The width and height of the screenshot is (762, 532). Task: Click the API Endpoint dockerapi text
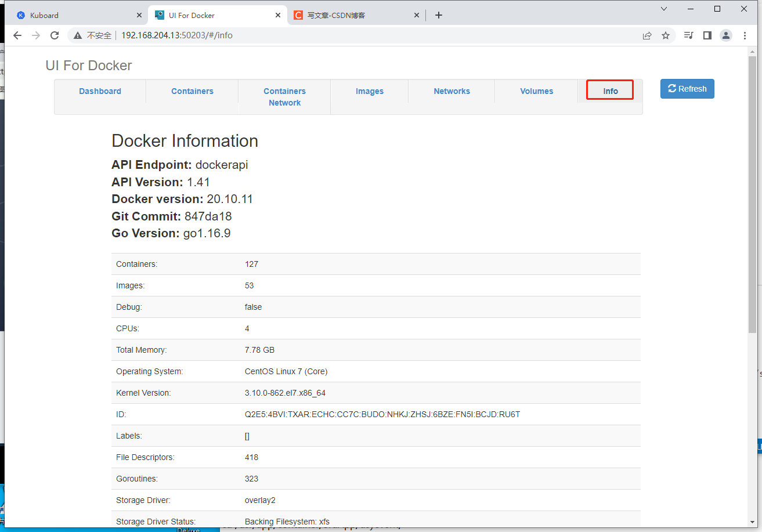pos(180,165)
